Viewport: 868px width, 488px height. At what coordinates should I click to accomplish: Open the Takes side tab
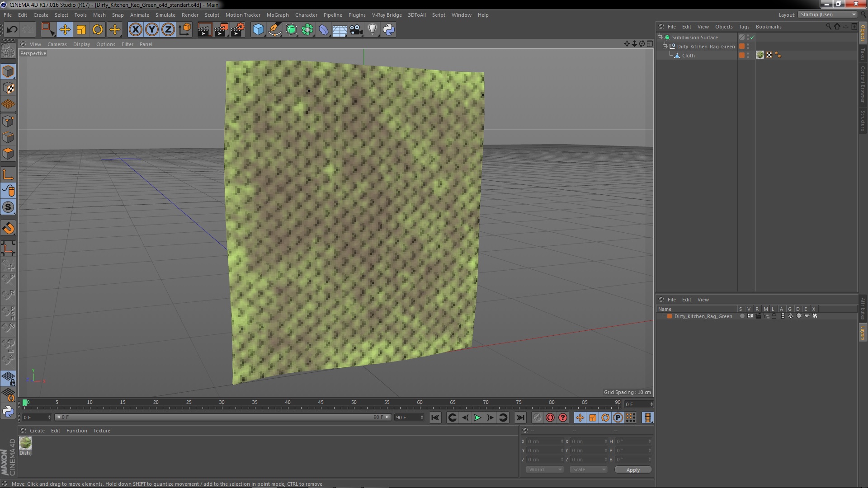pos(863,54)
